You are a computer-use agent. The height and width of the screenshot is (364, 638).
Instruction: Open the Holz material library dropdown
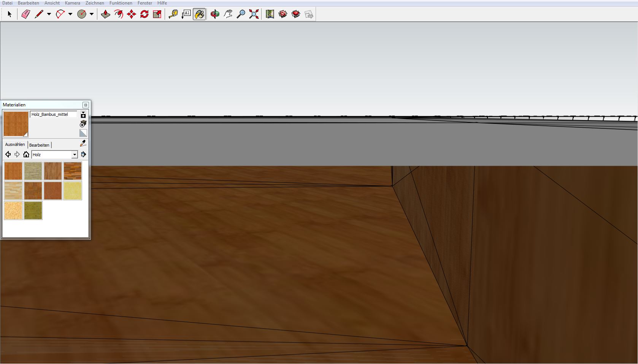[x=75, y=155]
